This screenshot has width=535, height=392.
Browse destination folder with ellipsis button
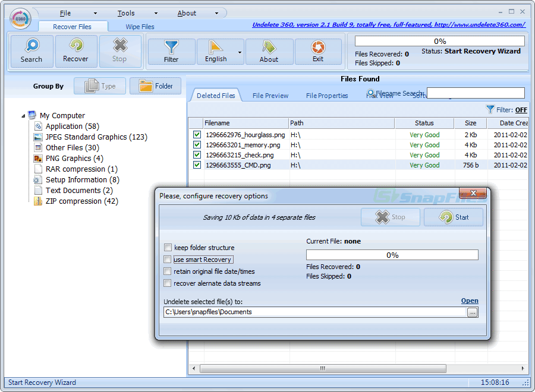click(472, 312)
